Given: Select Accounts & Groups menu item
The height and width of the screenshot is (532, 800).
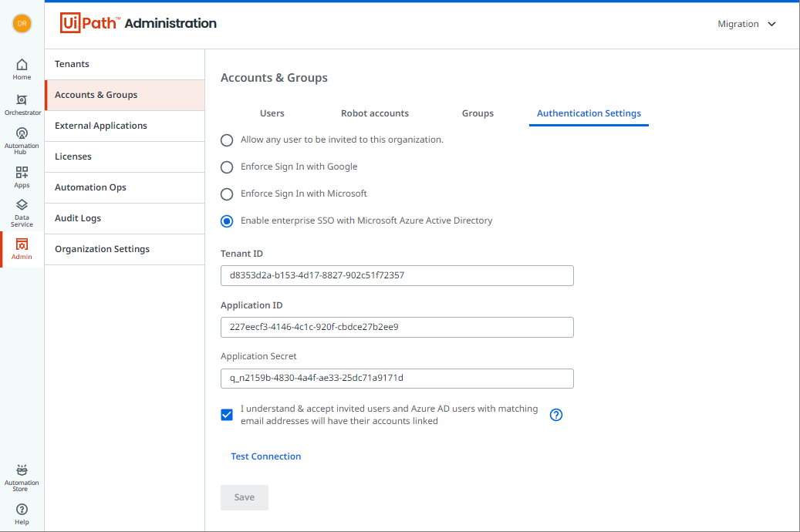Looking at the screenshot, I should point(125,95).
